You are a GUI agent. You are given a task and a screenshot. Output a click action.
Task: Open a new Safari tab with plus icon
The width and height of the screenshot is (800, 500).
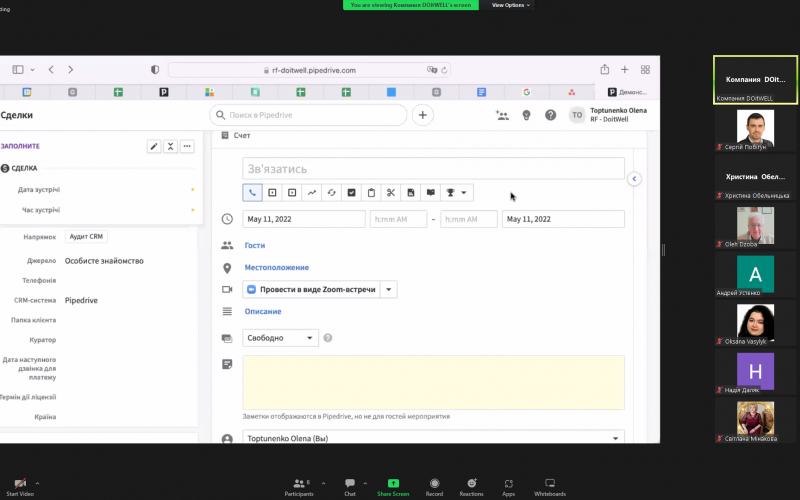(624, 69)
